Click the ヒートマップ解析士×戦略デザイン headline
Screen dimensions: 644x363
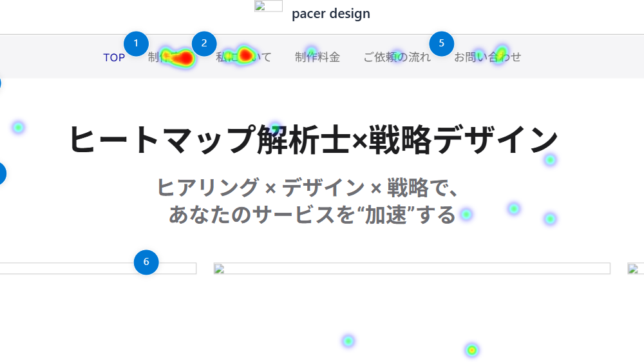click(x=313, y=139)
